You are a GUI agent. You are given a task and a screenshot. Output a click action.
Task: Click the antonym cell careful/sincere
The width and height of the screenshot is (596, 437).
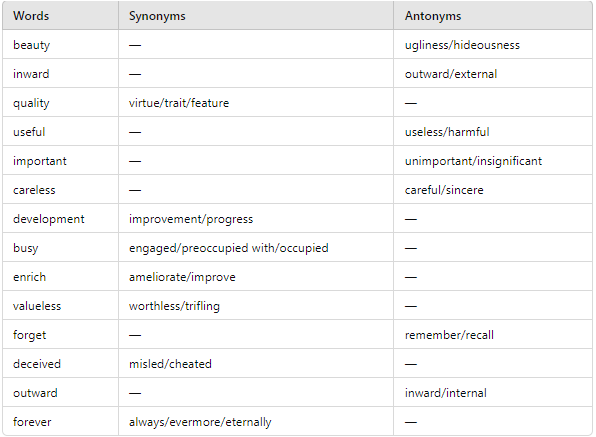point(444,190)
